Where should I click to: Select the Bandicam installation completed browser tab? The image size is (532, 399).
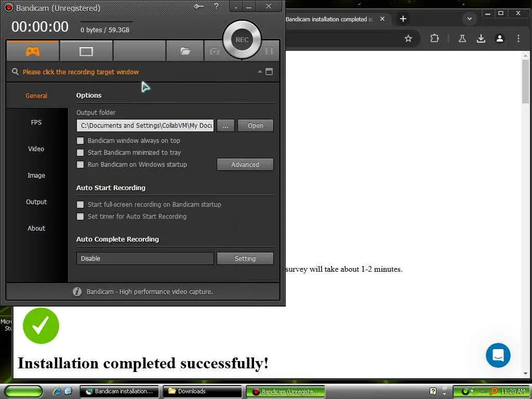tap(329, 19)
